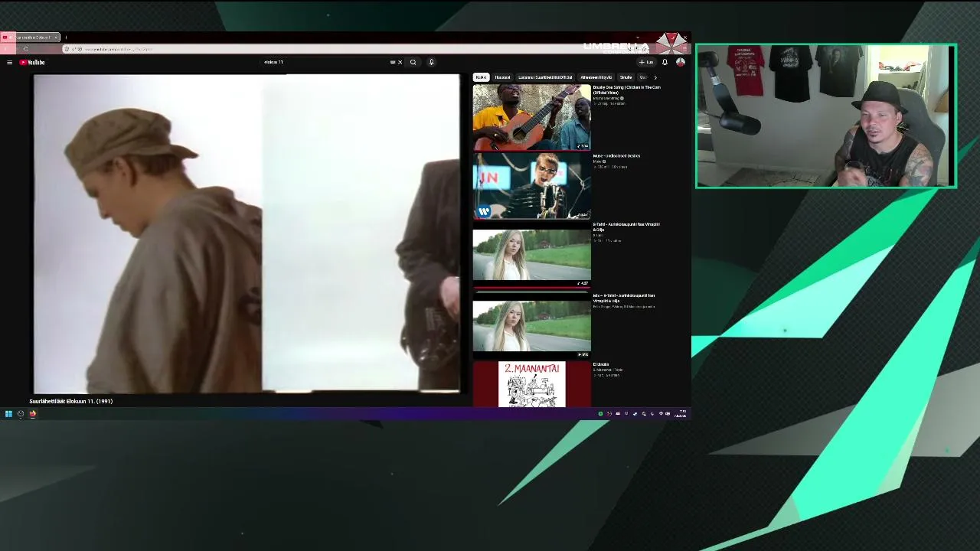Select the Suurlähettiläät filter chip
The height and width of the screenshot is (551, 980).
click(x=545, y=77)
